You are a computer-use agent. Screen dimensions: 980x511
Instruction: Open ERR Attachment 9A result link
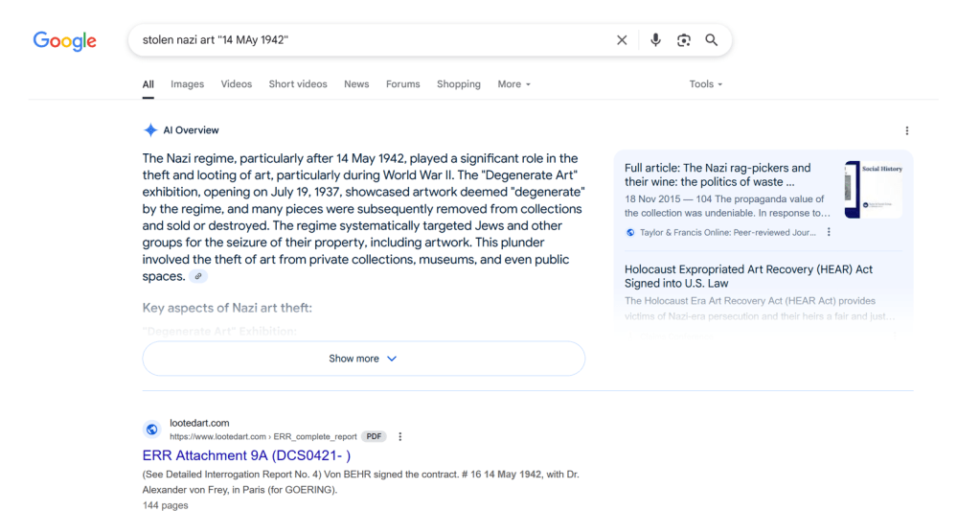tap(246, 456)
